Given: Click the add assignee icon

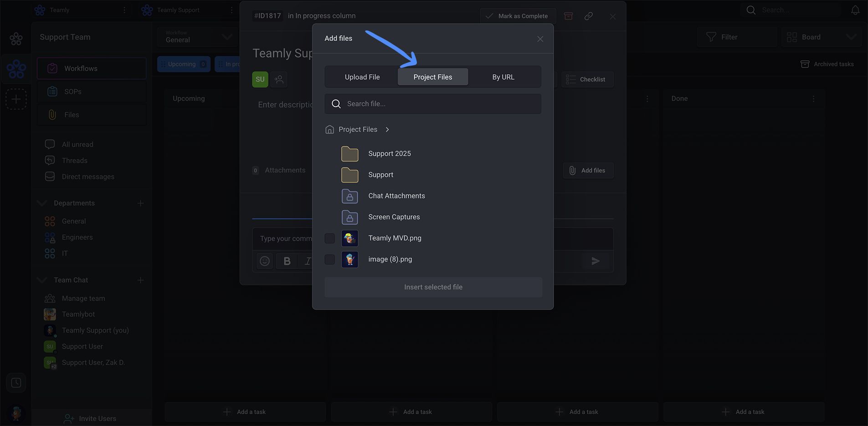Looking at the screenshot, I should [x=279, y=79].
